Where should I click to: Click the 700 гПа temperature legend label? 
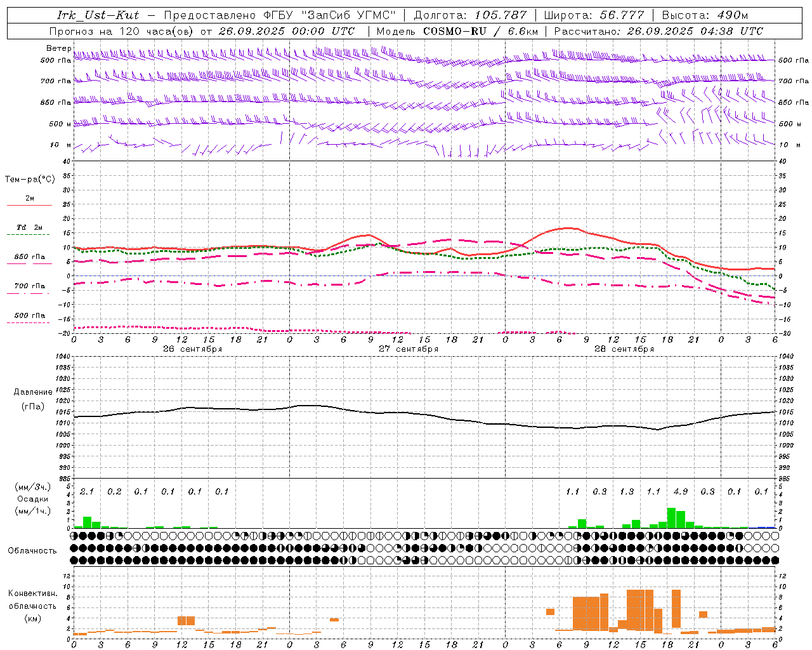pos(30,286)
